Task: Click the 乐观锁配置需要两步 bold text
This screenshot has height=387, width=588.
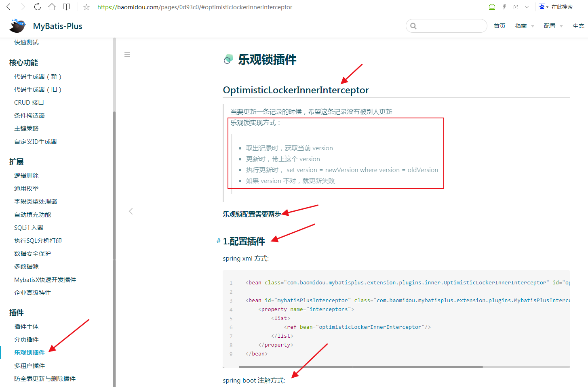Action: [x=252, y=214]
